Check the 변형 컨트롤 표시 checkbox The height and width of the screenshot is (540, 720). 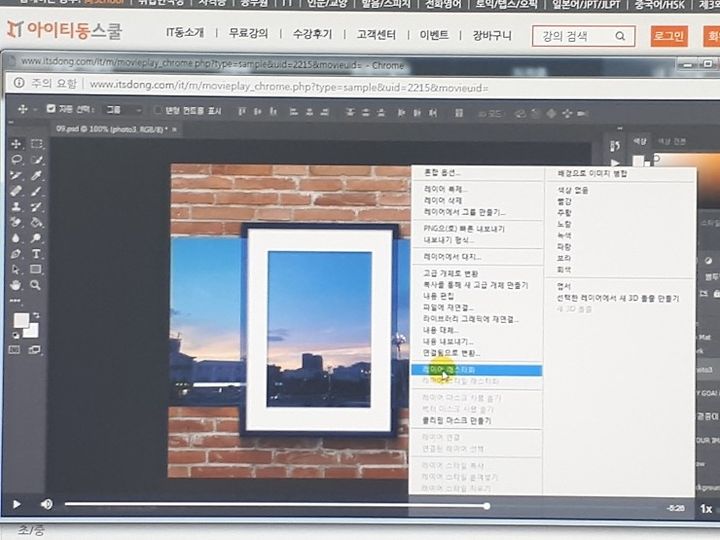pos(157,110)
